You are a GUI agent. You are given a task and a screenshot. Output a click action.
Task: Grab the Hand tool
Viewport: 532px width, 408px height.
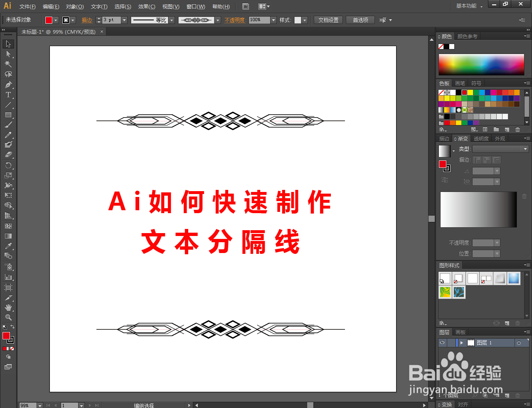tap(7, 307)
